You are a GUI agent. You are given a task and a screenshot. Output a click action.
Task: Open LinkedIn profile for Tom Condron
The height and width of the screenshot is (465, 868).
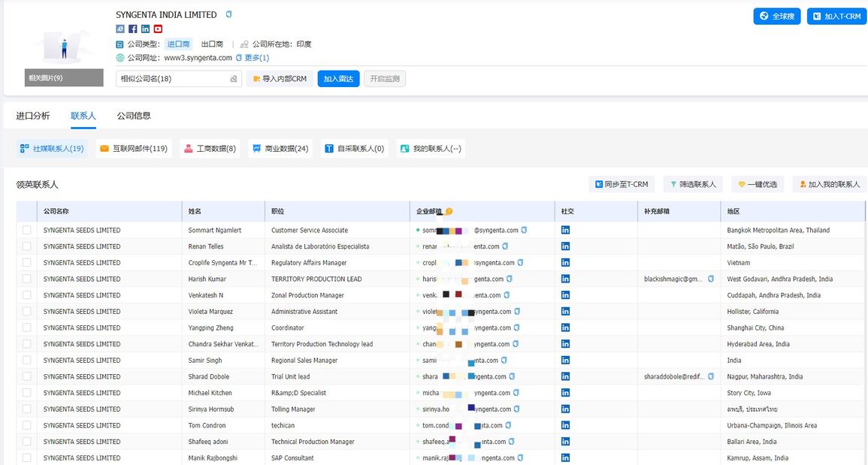(x=565, y=425)
